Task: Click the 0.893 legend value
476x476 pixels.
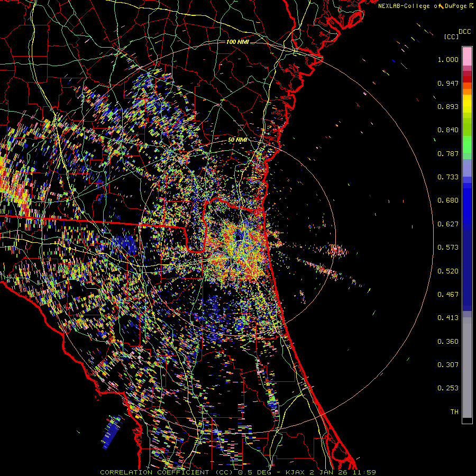Action: click(448, 106)
